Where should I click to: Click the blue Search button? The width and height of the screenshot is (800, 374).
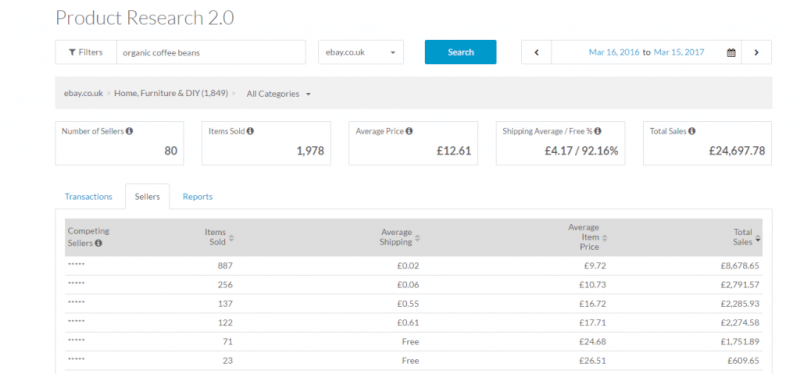(x=460, y=52)
